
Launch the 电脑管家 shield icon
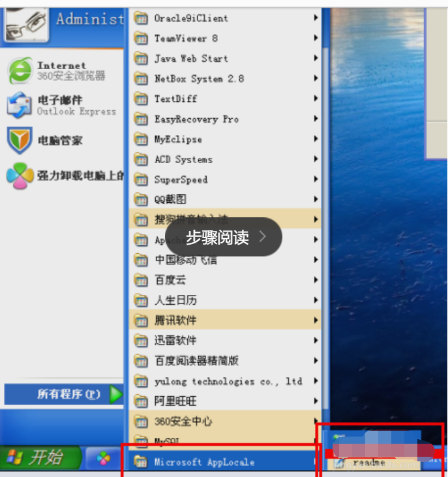pyautogui.click(x=20, y=140)
